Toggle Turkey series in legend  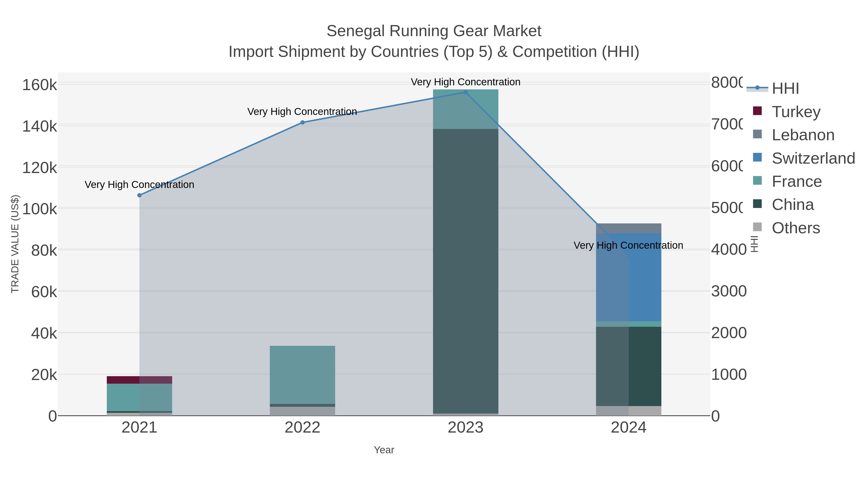click(787, 112)
